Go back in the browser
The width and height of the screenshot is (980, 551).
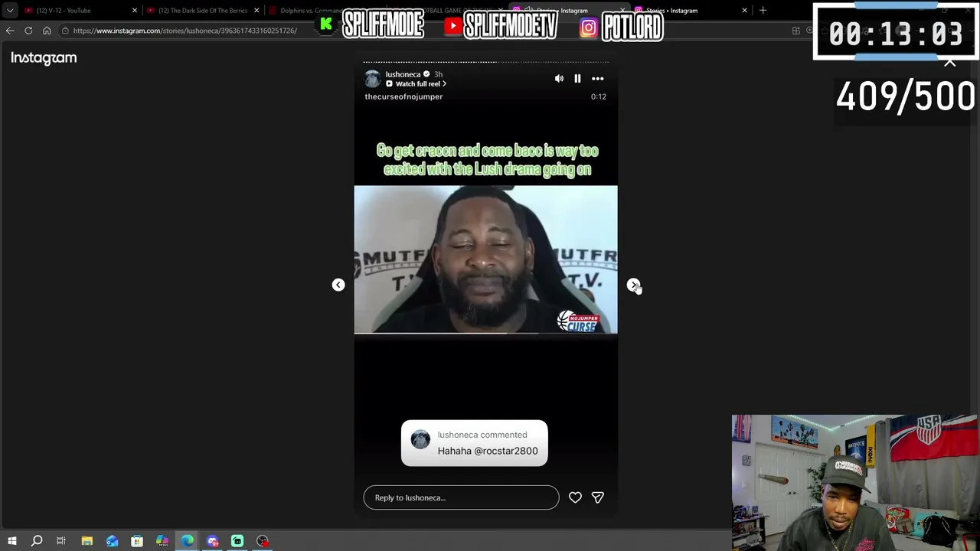coord(10,31)
